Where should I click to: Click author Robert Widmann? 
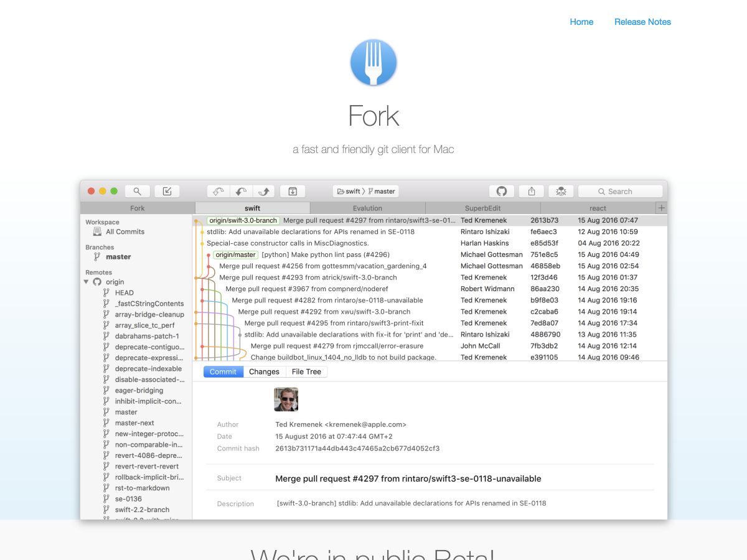[x=488, y=289]
